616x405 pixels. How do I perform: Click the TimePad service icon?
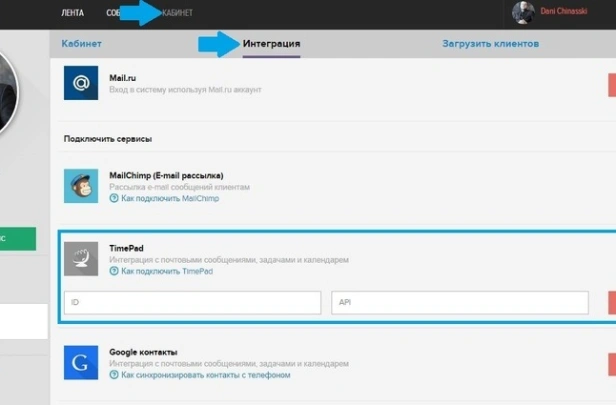pyautogui.click(x=81, y=259)
